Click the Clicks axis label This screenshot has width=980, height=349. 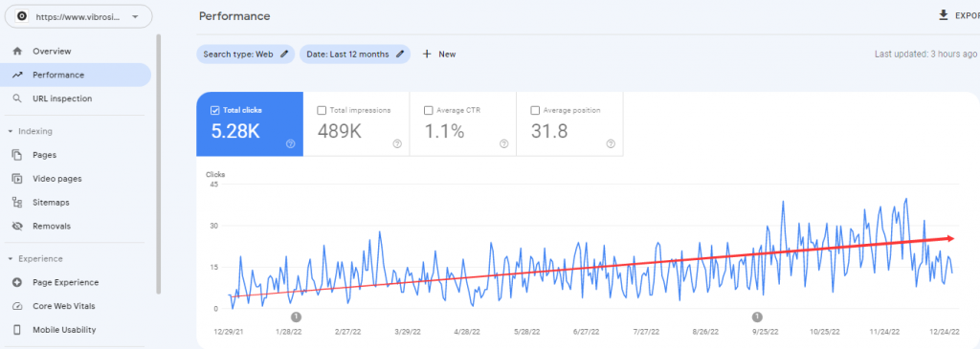pyautogui.click(x=215, y=175)
